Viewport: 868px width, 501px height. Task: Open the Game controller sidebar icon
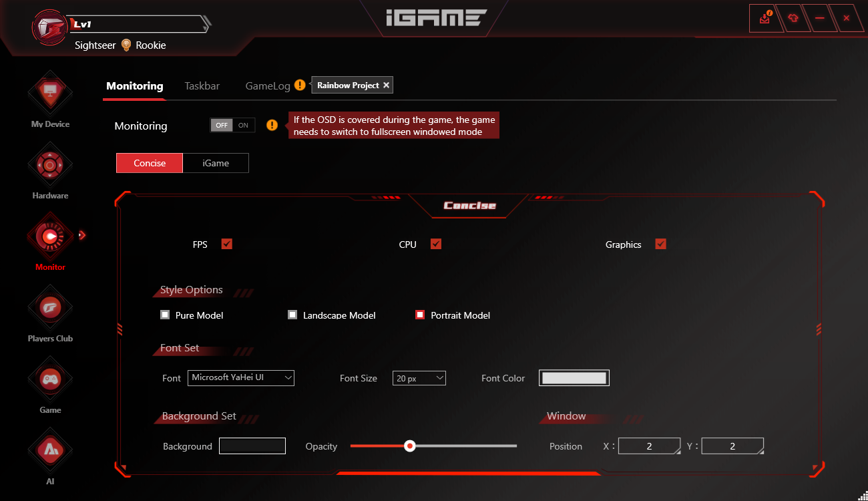50,379
